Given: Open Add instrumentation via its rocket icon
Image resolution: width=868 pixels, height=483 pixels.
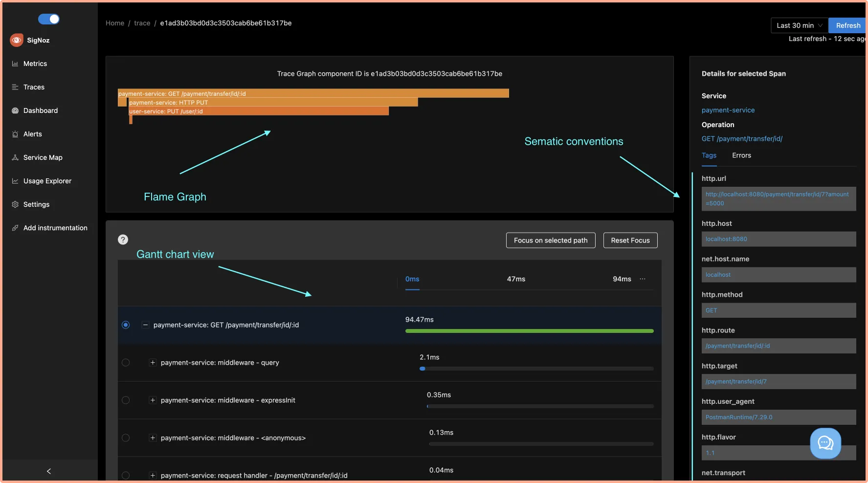Looking at the screenshot, I should pos(15,228).
